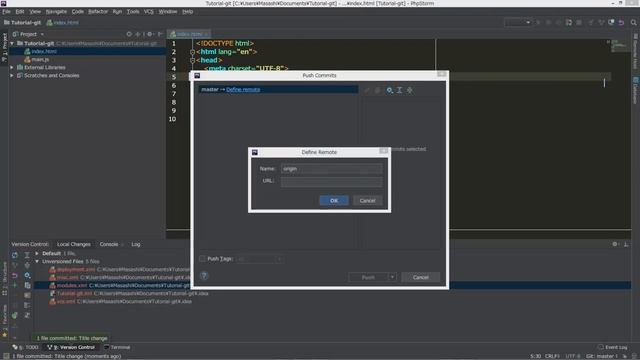This screenshot has width=640, height=360.
Task: Collapse the Unversioned Files group
Action: tap(37, 261)
